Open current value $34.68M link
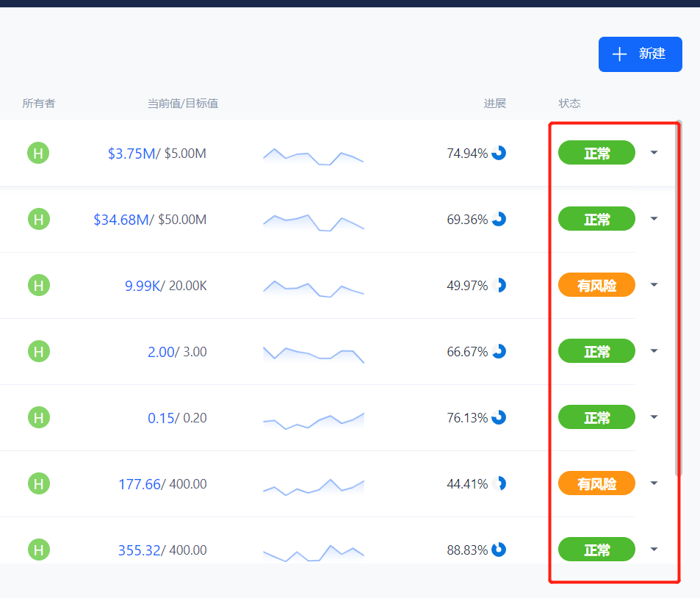Screen dimensions: 700x598 pos(121,220)
